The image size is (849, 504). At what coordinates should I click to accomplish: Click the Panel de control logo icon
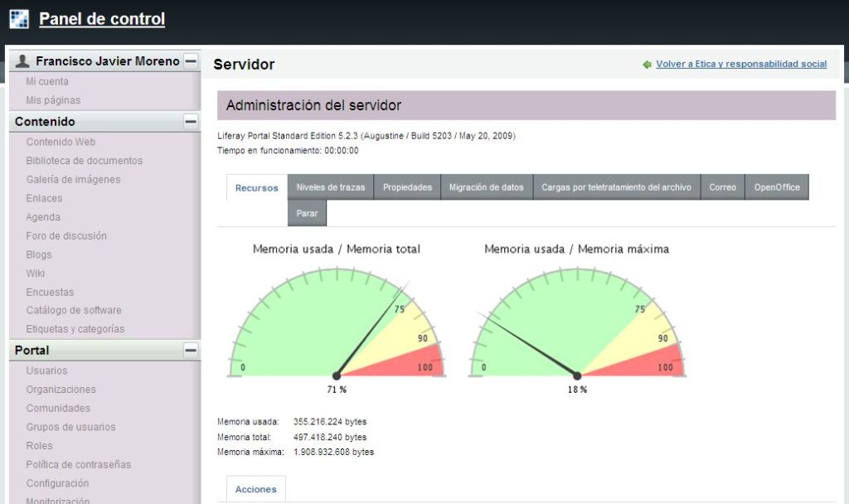click(x=19, y=18)
